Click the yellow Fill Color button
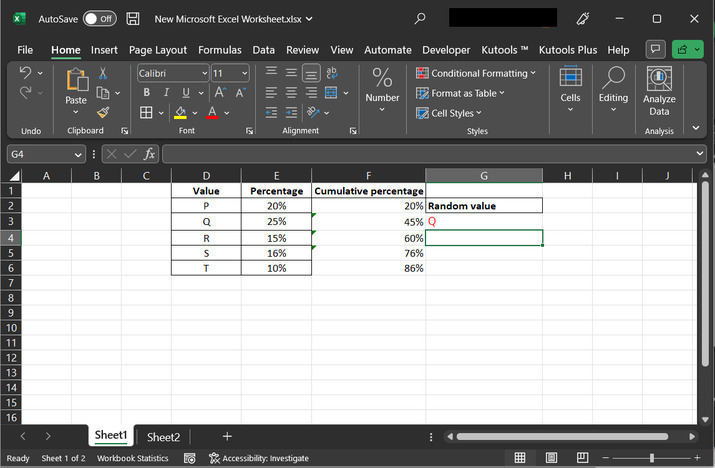The height and width of the screenshot is (468, 715). (x=180, y=113)
